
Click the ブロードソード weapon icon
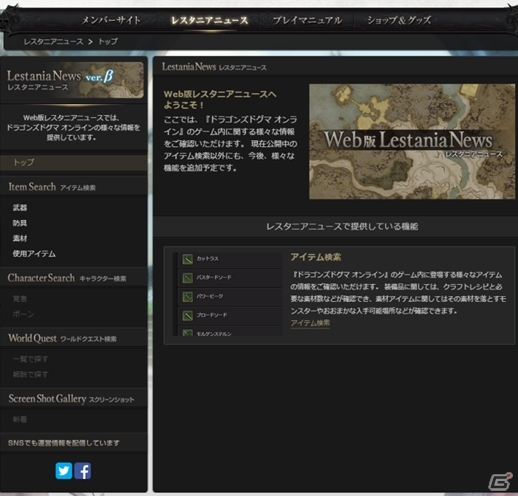[188, 315]
